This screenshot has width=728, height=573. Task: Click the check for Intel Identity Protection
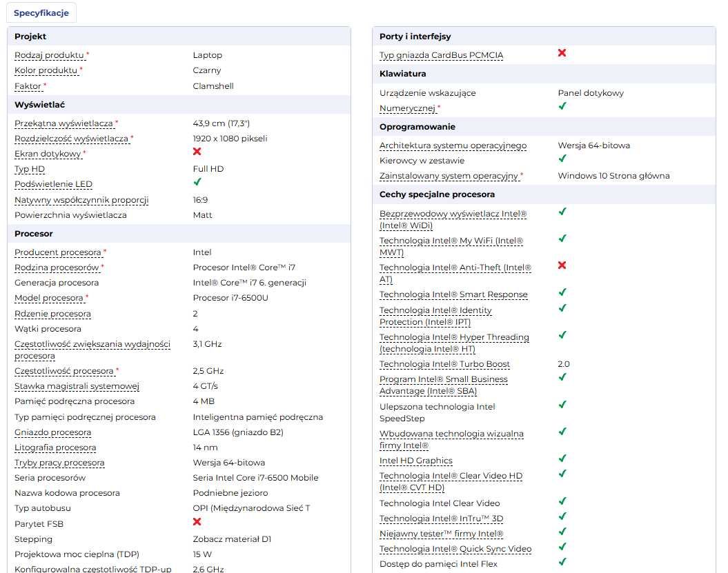tap(562, 308)
